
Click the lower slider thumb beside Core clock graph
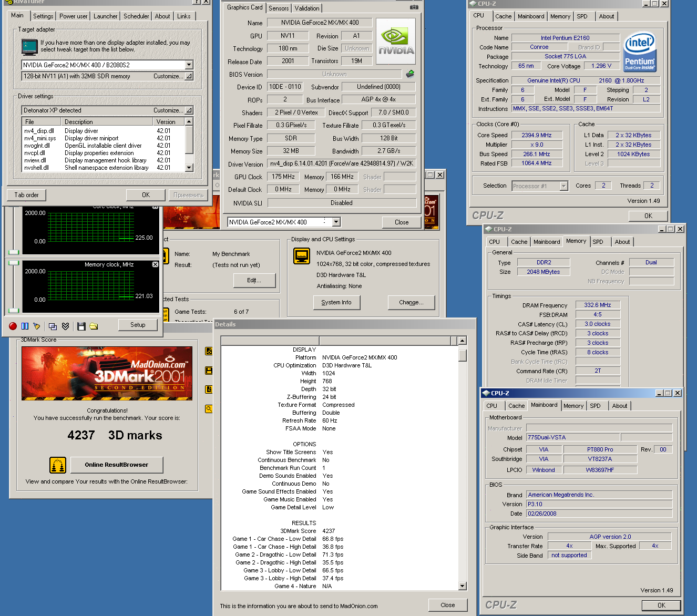coord(14,252)
